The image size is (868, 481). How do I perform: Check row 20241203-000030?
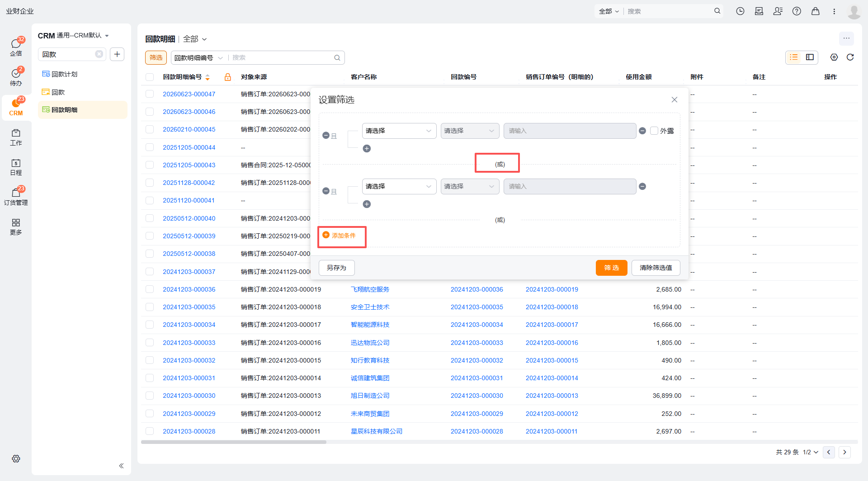pos(150,396)
